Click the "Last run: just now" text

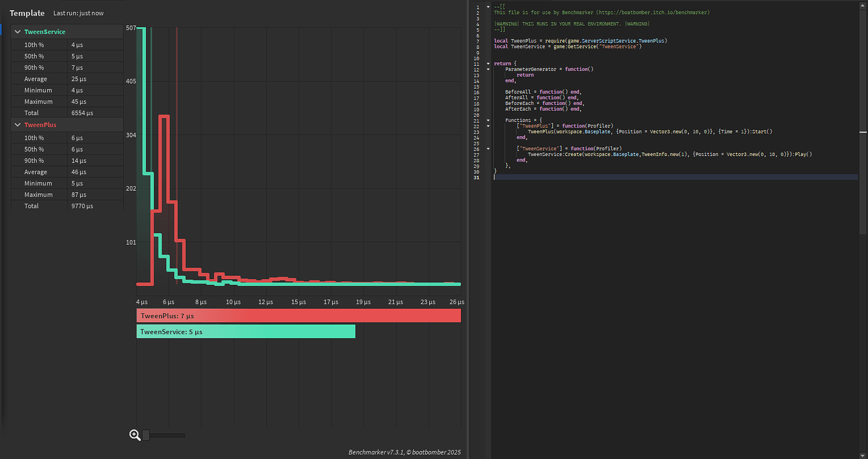(x=79, y=13)
